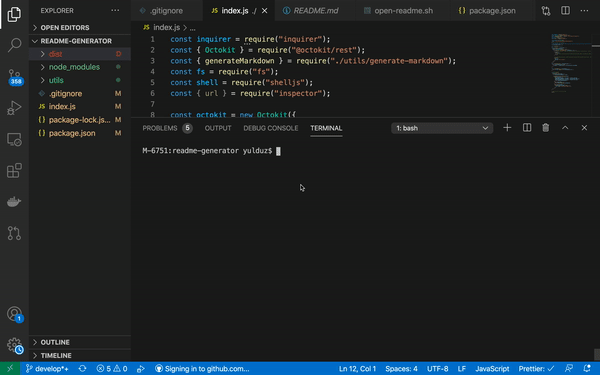This screenshot has width=600, height=375.
Task: Switch to the open-readme.sh tab
Action: (403, 11)
